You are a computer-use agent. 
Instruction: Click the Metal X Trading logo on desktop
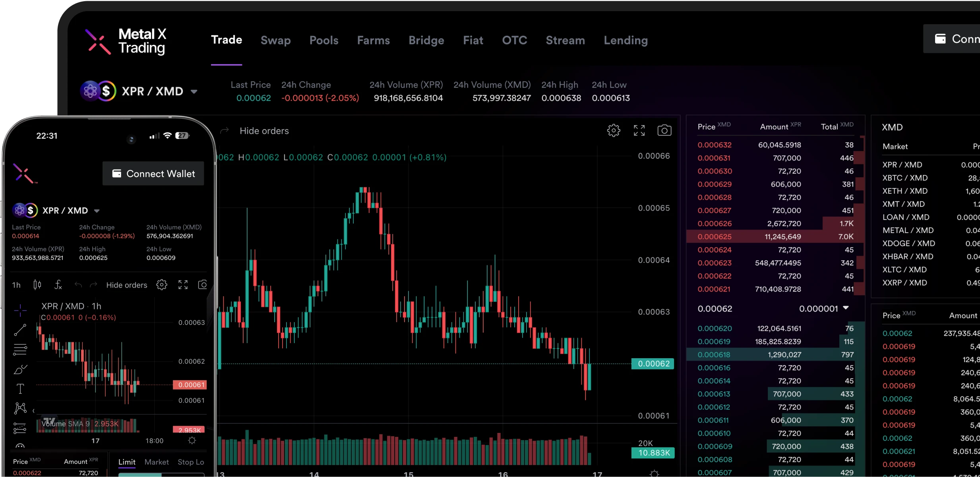coord(126,41)
